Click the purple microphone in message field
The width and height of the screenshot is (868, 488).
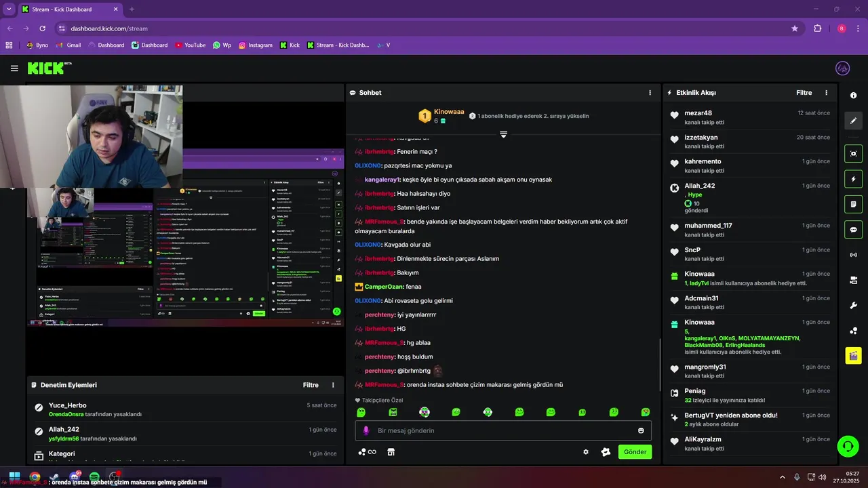(x=366, y=430)
